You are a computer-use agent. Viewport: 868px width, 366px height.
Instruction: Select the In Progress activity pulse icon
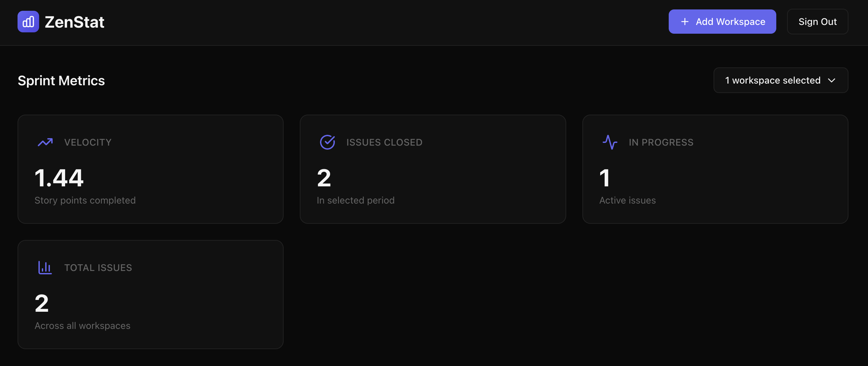pyautogui.click(x=610, y=142)
